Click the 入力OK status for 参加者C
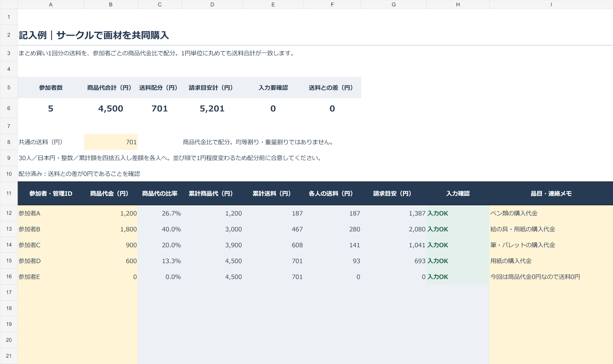Image resolution: width=613 pixels, height=364 pixels. [458, 245]
